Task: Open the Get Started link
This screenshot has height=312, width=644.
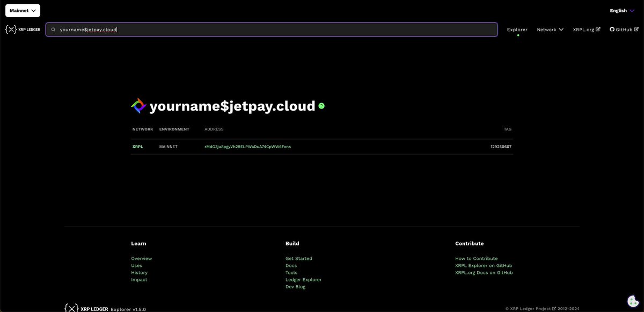Action: pos(299,258)
